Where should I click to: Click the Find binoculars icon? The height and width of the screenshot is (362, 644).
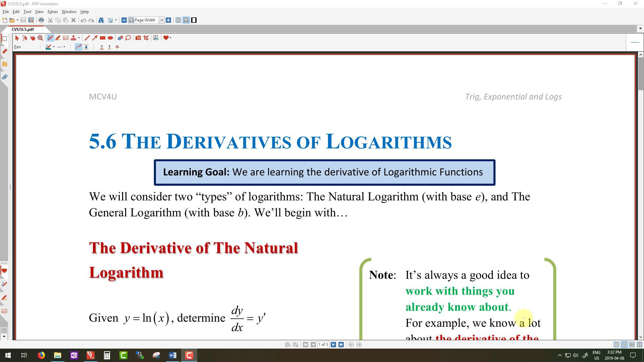(101, 20)
